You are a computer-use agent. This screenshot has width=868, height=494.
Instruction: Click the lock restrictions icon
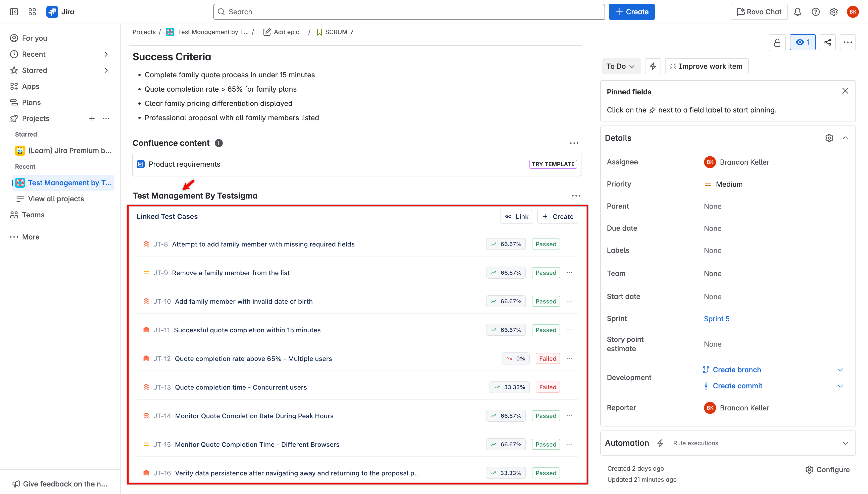(x=777, y=42)
